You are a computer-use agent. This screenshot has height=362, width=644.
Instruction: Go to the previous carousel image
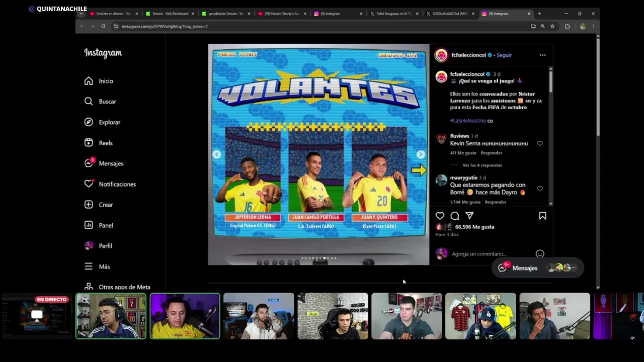tap(217, 154)
